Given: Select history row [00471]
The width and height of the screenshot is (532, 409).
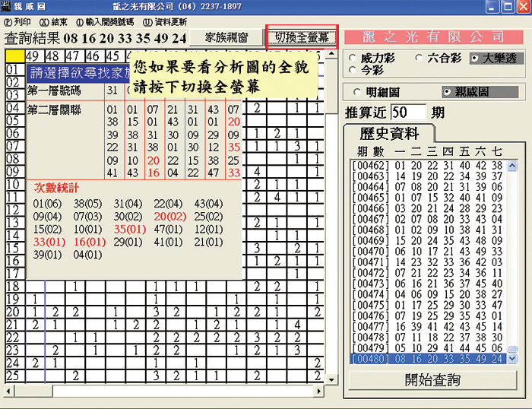Looking at the screenshot, I should (x=428, y=262).
